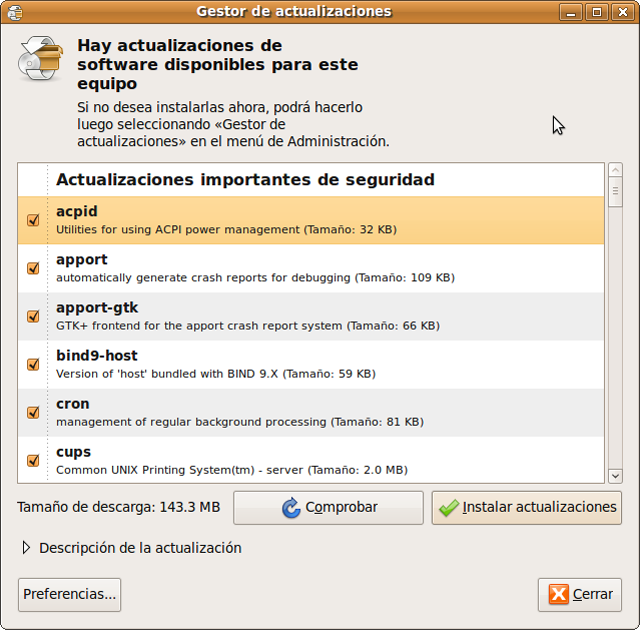Open the Preferencias... dialog
The width and height of the screenshot is (640, 630).
[69, 594]
